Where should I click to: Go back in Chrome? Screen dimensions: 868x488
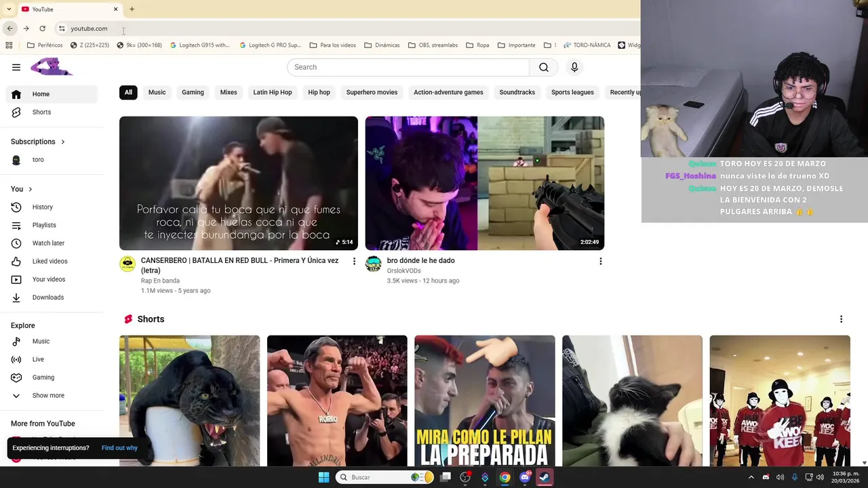point(9,28)
